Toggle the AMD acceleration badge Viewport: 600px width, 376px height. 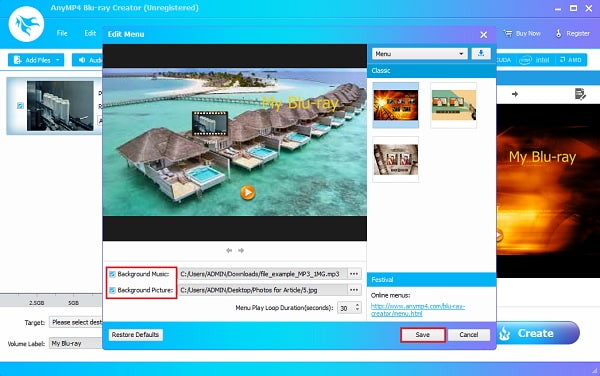click(571, 60)
